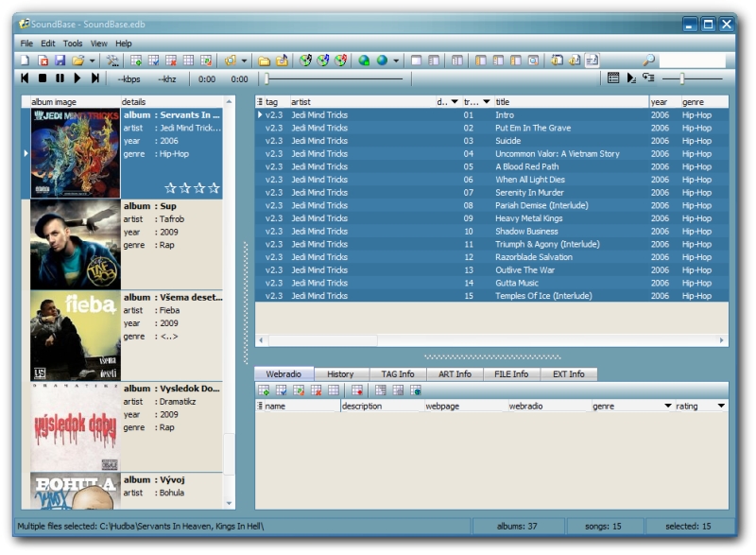
Task: Open the webradio grid column chooser beside name
Action: [x=260, y=406]
